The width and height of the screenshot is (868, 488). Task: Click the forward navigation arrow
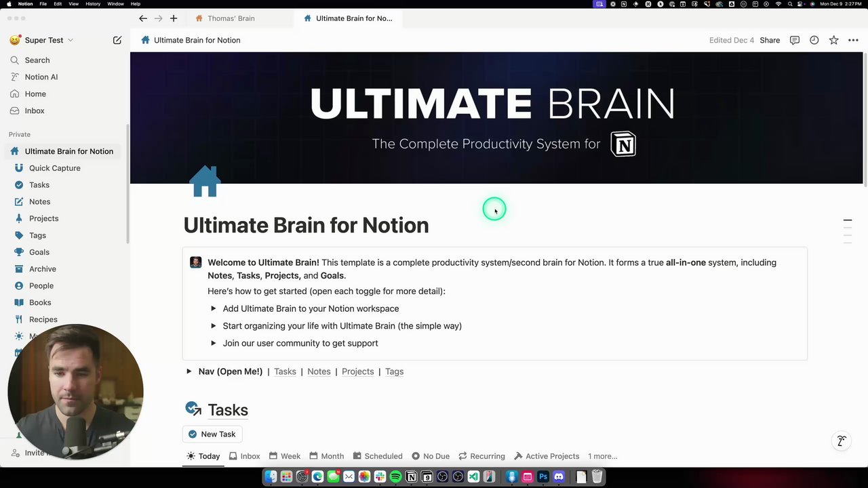158,18
